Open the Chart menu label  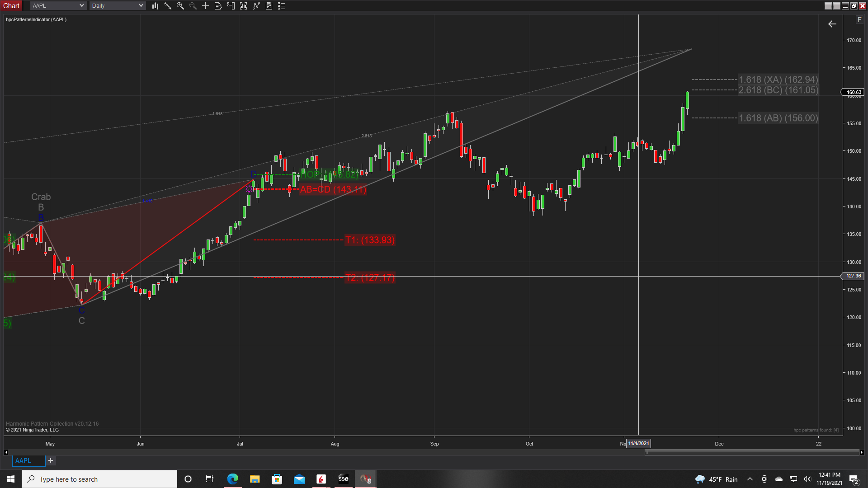click(12, 6)
